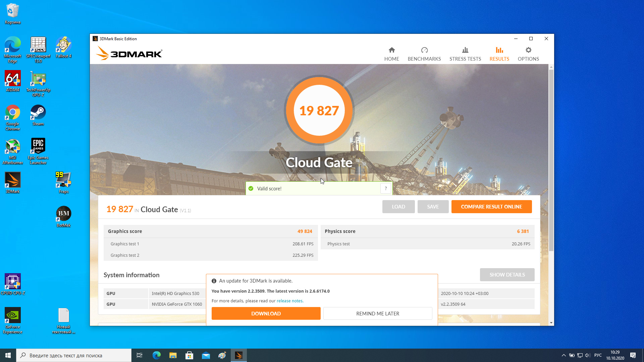
Task: Click the network tray icon
Action: tap(580, 355)
